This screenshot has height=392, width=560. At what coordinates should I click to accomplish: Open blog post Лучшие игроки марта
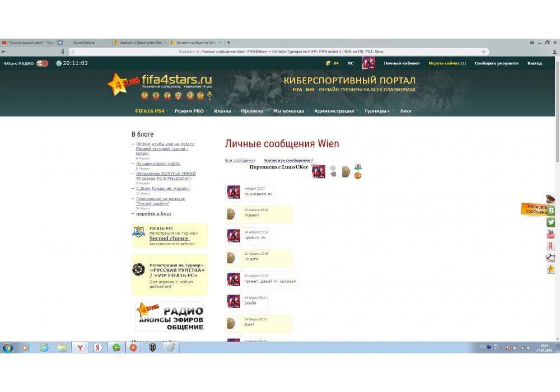click(158, 164)
